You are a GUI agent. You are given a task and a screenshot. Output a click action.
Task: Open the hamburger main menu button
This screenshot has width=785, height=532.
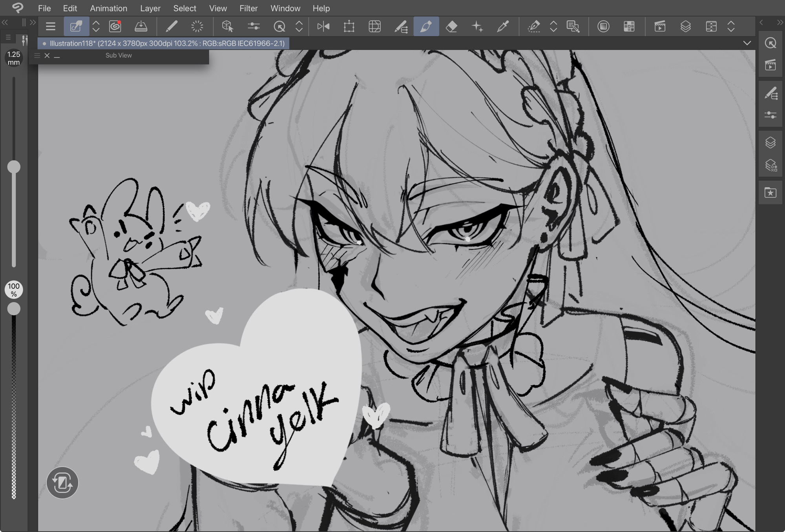(51, 27)
